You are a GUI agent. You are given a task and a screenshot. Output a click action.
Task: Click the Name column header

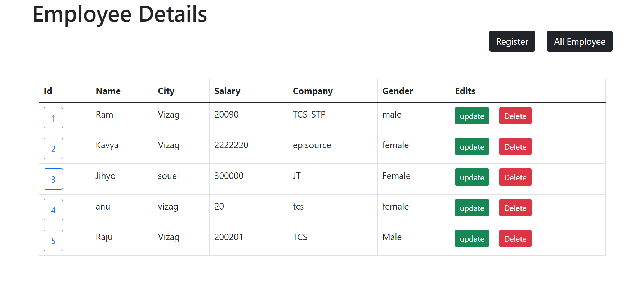(108, 91)
